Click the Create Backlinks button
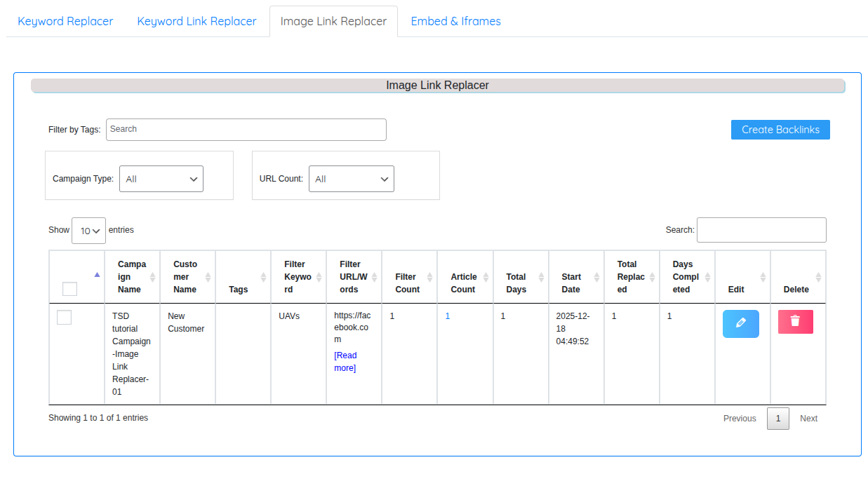The height and width of the screenshot is (488, 868). tap(780, 130)
